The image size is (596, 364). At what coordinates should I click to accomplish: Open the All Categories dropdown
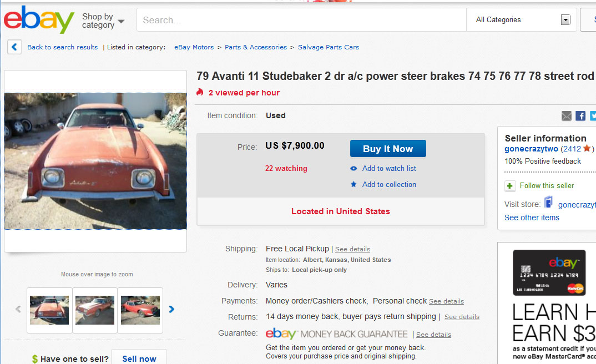(522, 20)
